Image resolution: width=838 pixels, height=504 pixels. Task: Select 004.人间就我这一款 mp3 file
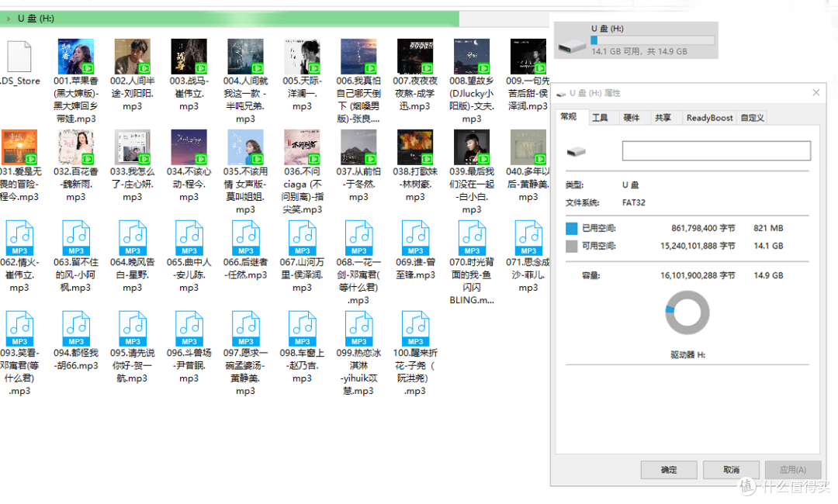[245, 56]
